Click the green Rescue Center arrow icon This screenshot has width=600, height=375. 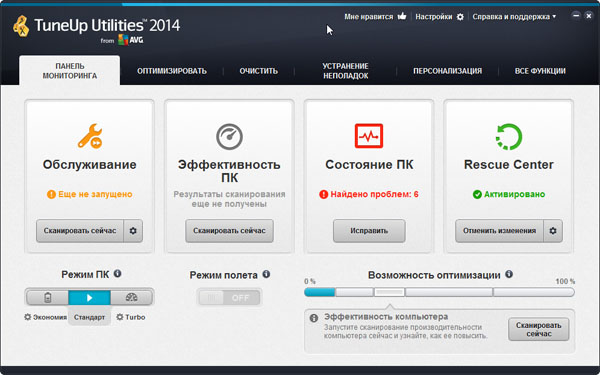tap(509, 137)
